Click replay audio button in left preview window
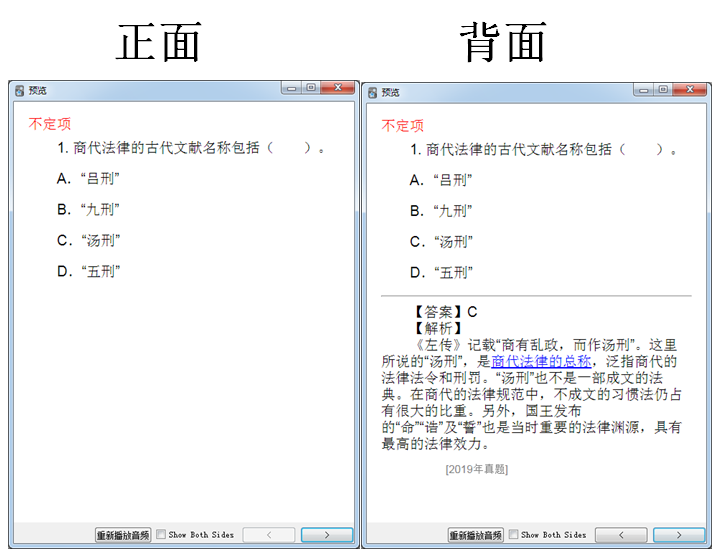The width and height of the screenshot is (714, 556). pos(123,535)
